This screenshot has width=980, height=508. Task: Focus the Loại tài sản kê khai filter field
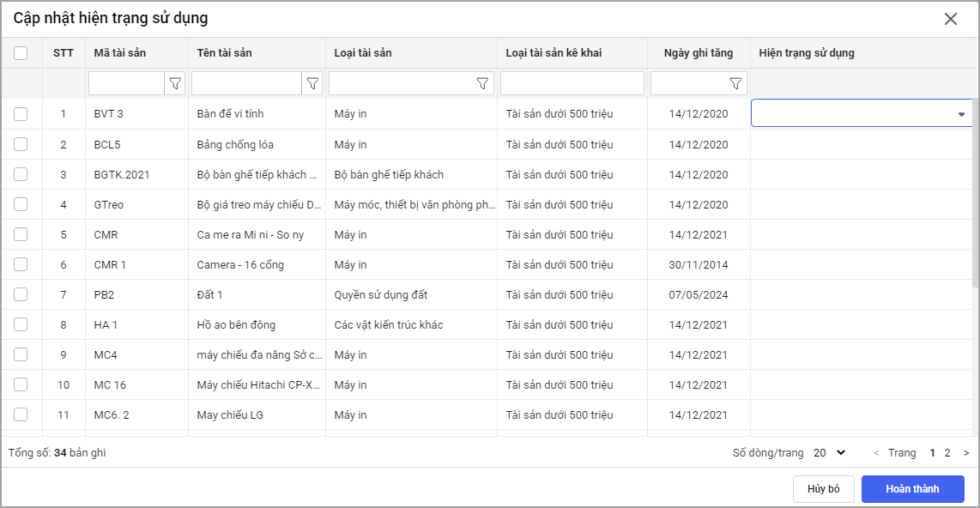[572, 83]
